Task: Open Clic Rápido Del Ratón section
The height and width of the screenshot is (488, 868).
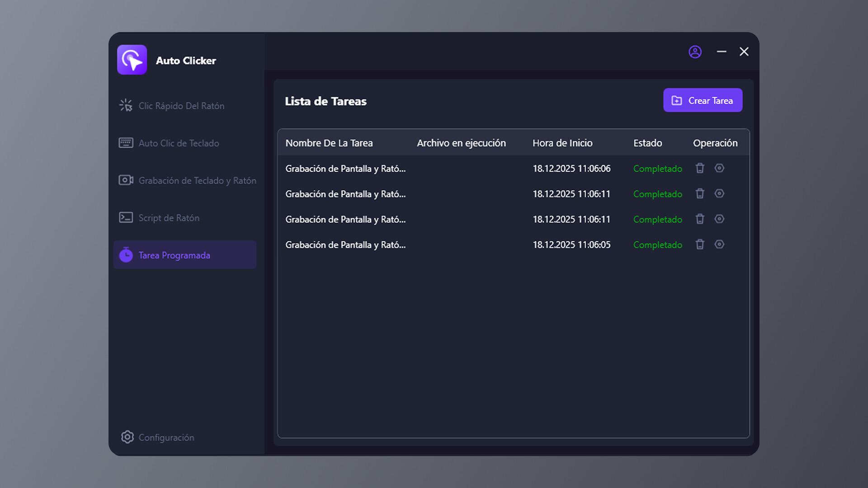Action: point(181,106)
